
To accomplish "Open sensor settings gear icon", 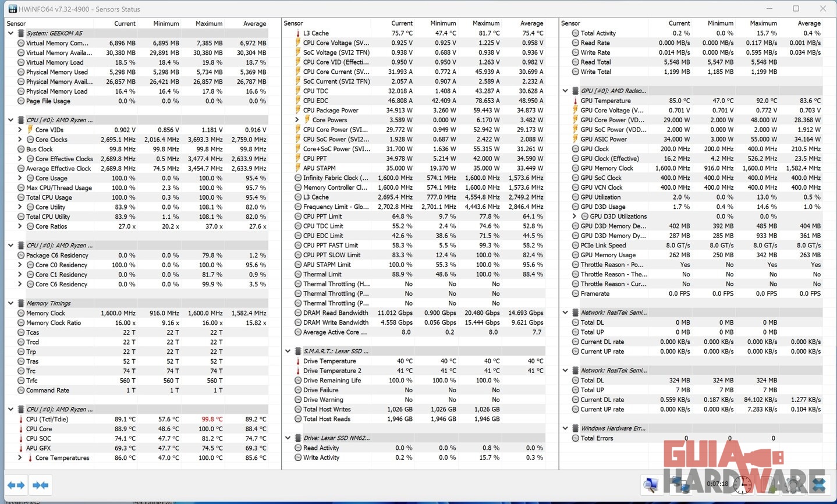I will tap(794, 484).
